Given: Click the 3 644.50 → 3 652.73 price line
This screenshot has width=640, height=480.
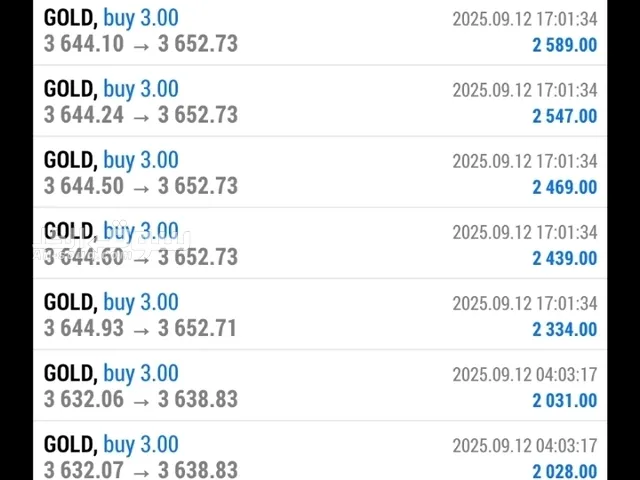Looking at the screenshot, I should point(141,186).
